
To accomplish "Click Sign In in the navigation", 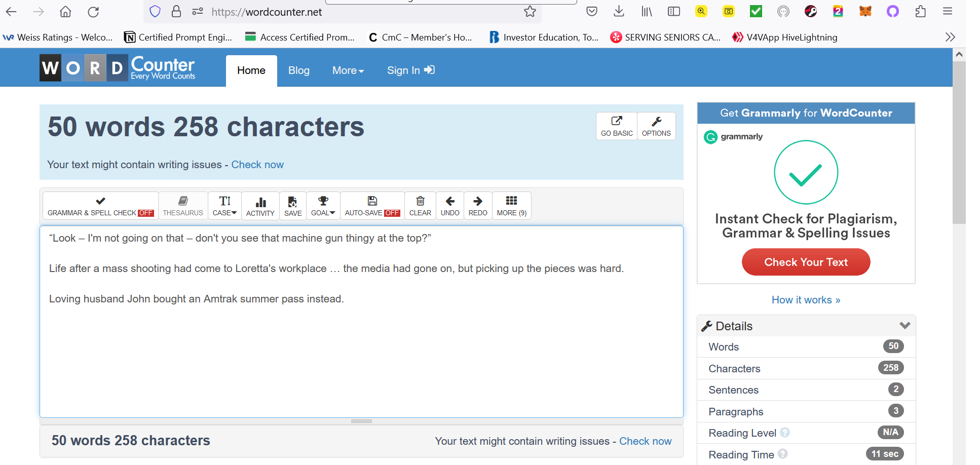I will [411, 70].
